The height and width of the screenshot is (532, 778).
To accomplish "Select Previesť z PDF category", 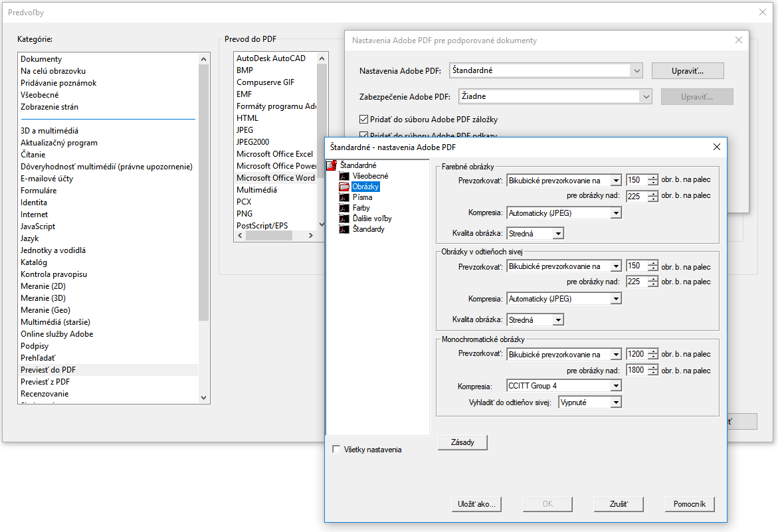I will click(x=45, y=382).
